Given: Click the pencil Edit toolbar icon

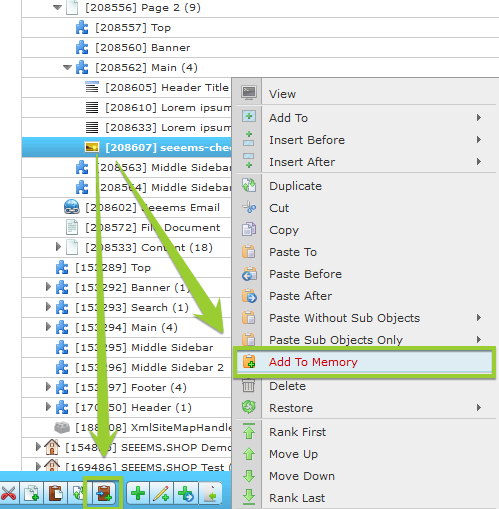Looking at the screenshot, I should (162, 493).
